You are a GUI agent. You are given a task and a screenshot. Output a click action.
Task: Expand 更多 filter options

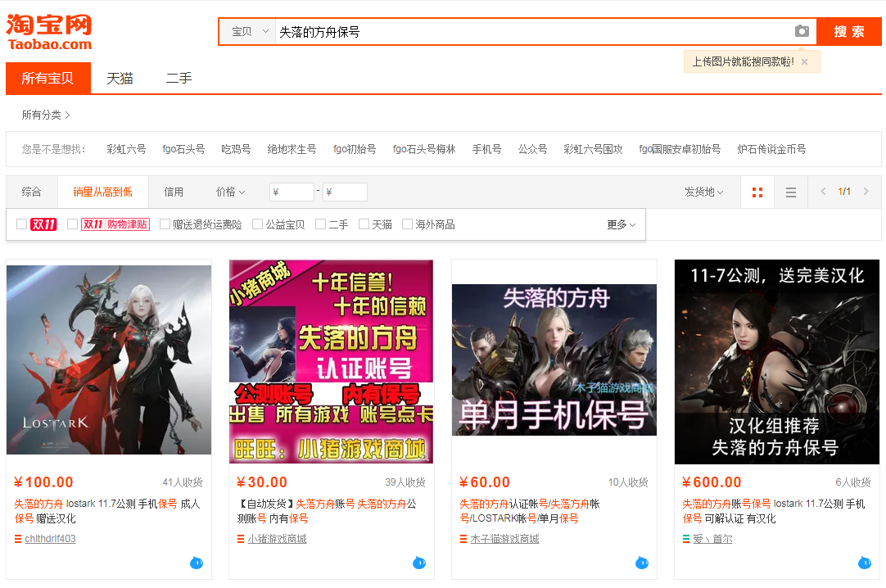[621, 225]
